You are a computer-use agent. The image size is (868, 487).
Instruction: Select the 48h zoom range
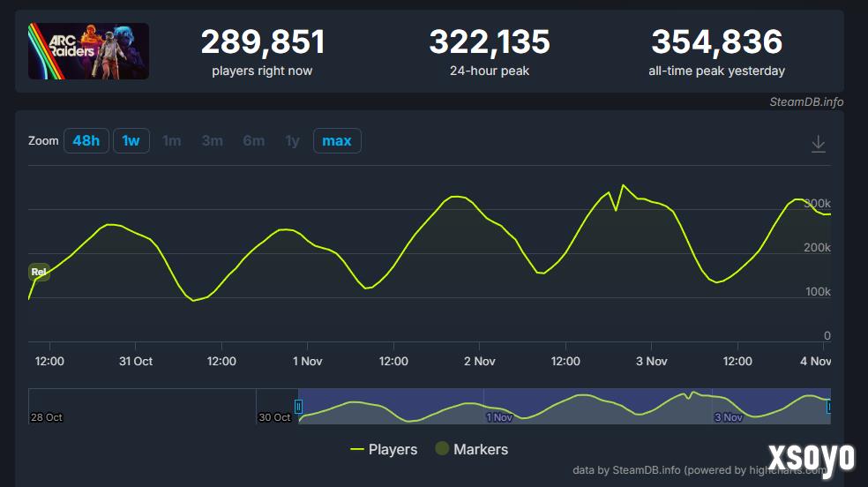(x=86, y=141)
